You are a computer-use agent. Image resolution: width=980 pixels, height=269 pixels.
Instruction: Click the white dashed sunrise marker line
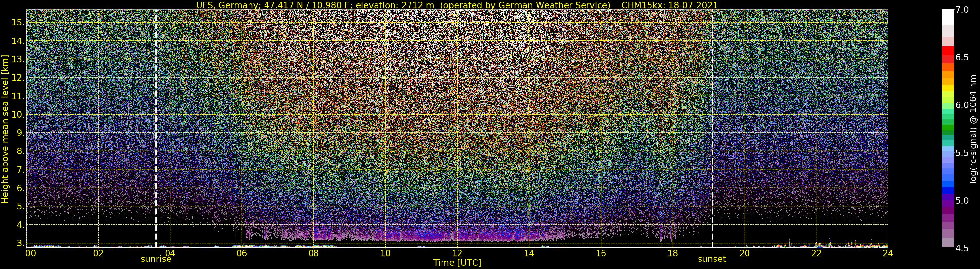[x=156, y=129]
